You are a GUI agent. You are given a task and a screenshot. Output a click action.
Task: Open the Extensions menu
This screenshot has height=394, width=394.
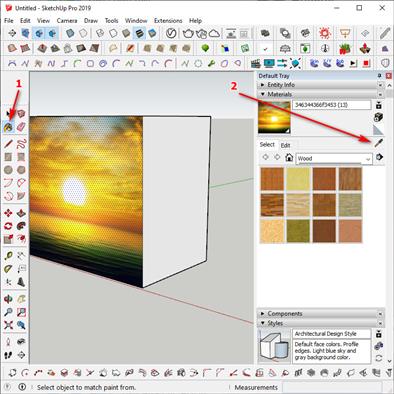point(168,21)
